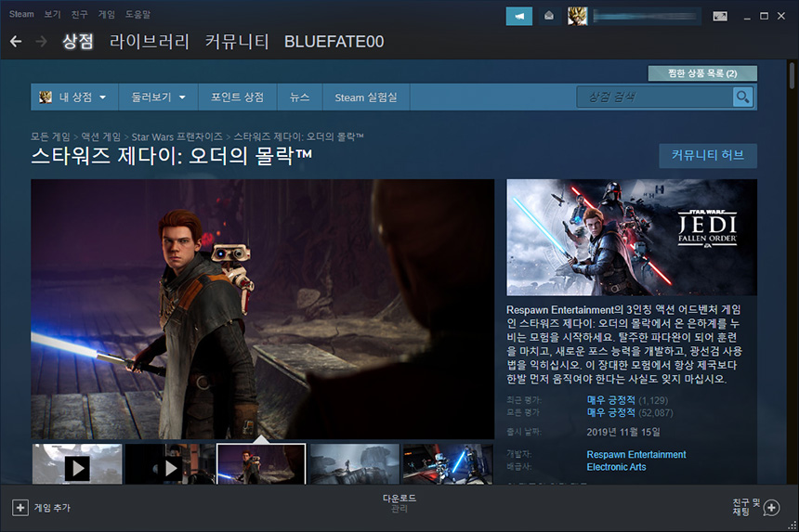Click the large main screenshot

click(x=262, y=308)
